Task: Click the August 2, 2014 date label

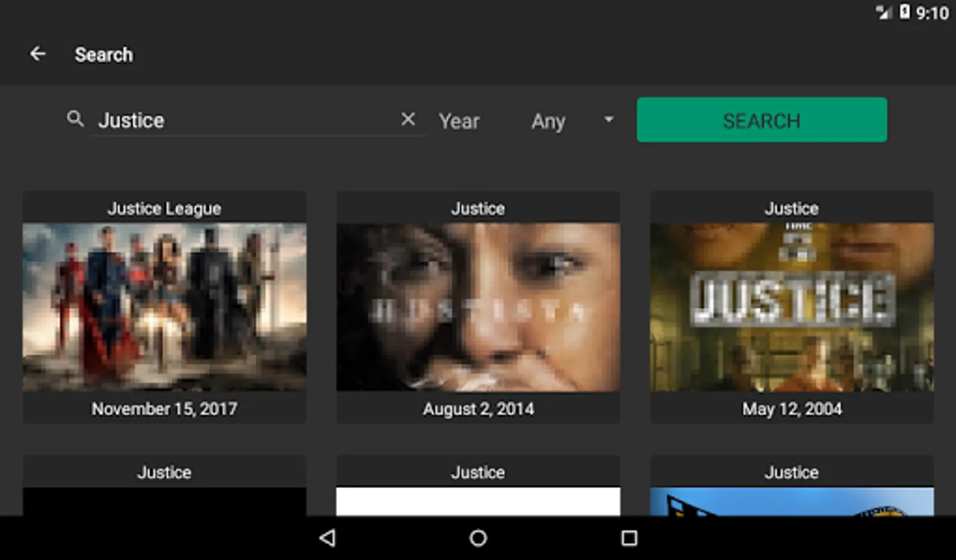Action: click(478, 409)
